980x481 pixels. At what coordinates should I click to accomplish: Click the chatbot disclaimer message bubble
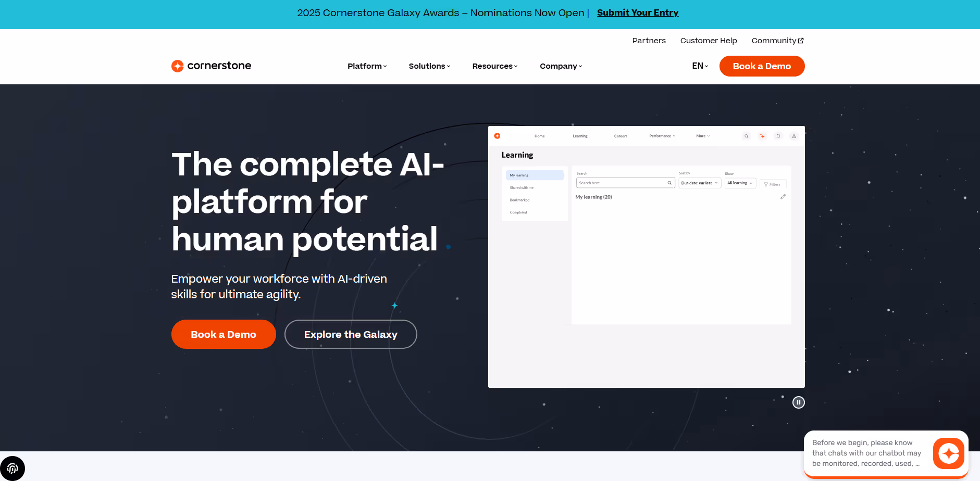[867, 453]
